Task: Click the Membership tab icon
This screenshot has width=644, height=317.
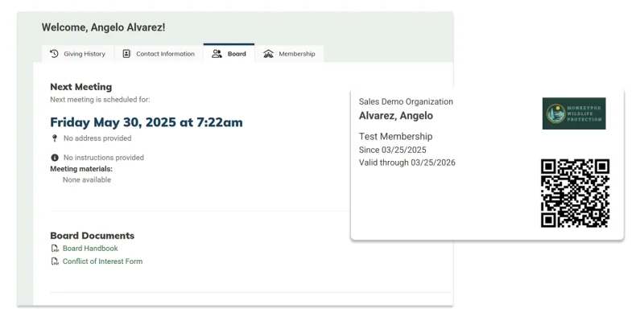Action: click(268, 54)
